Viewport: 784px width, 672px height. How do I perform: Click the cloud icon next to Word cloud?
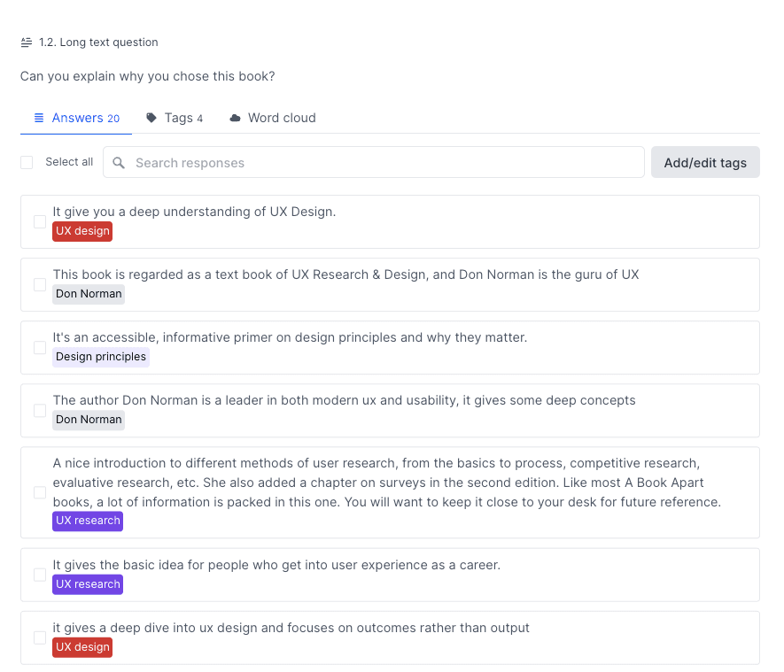[235, 117]
